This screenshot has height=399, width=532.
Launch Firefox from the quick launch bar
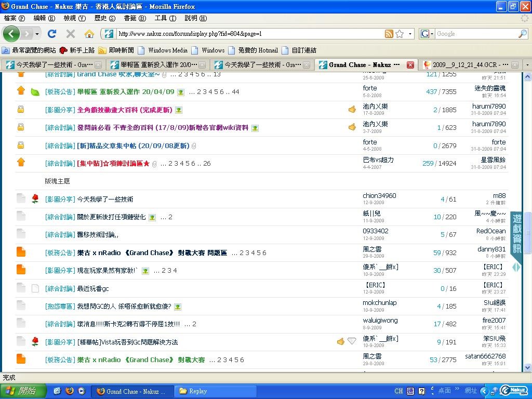pyautogui.click(x=70, y=391)
